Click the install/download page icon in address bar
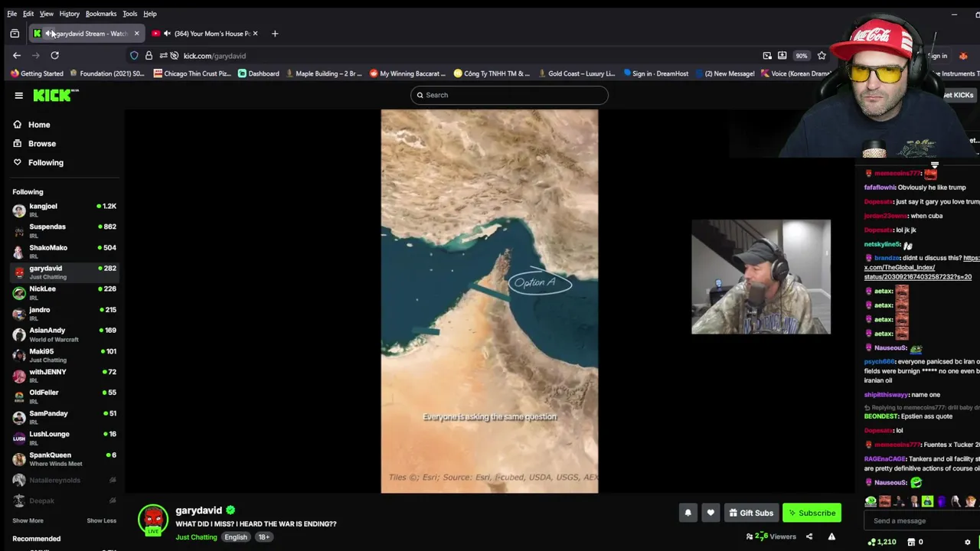This screenshot has width=980, height=551. [x=782, y=56]
